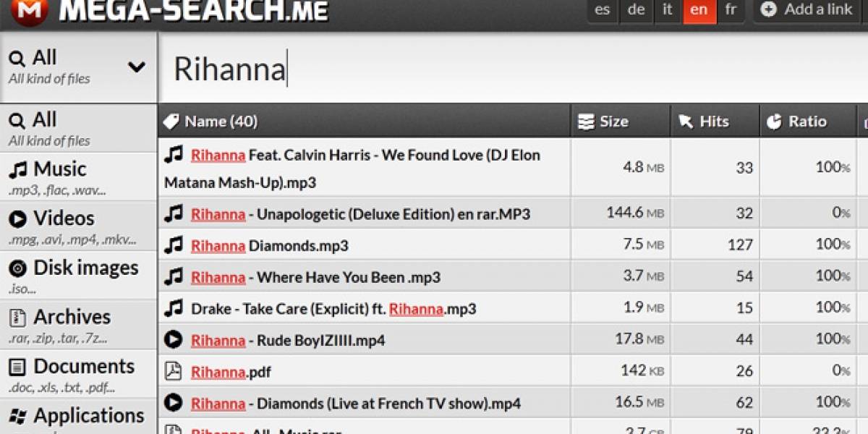The width and height of the screenshot is (868, 434).
Task: Click music note icon on Diamonds.mp3 row
Action: click(174, 245)
